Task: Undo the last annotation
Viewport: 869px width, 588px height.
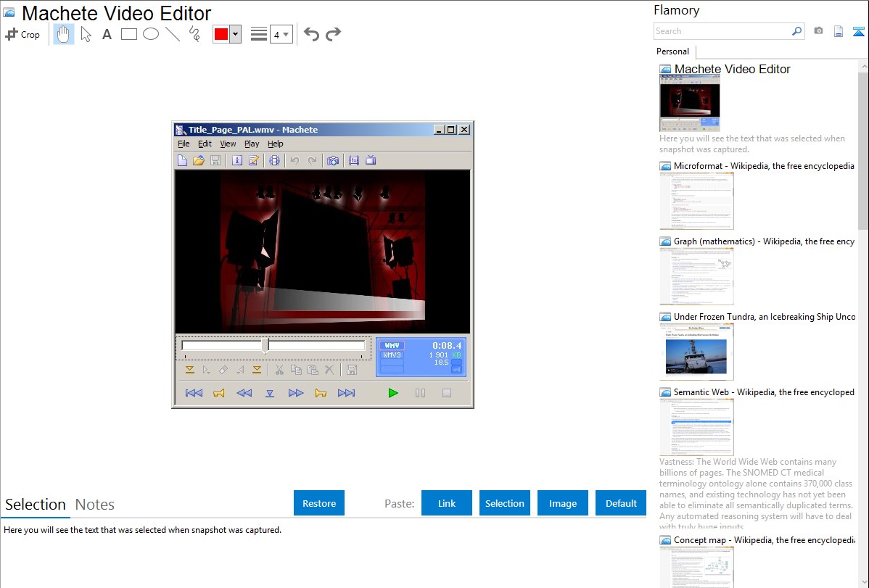Action: [311, 34]
